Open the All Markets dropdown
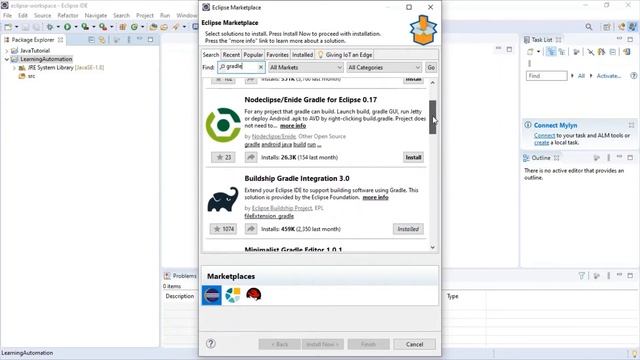 [x=306, y=67]
